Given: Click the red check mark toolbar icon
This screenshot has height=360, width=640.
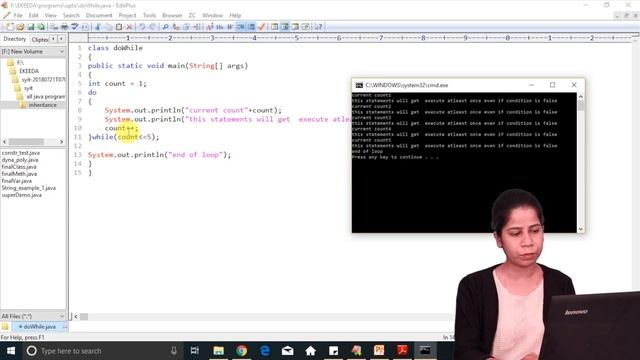Looking at the screenshot, I should point(262,27).
